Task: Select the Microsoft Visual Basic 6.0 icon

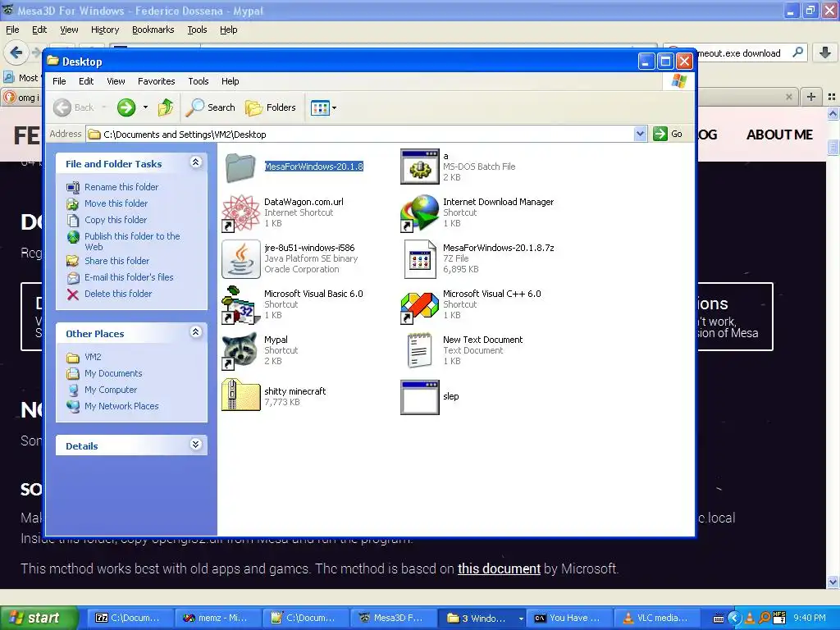Action: (x=241, y=305)
